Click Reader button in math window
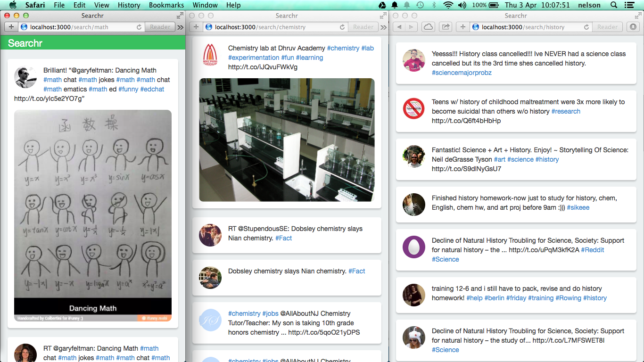 [x=160, y=27]
